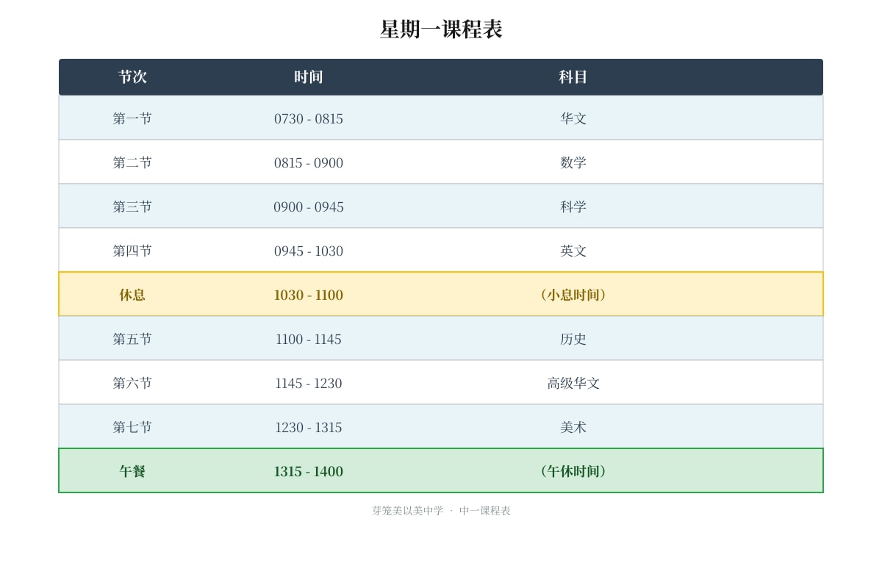882x588 pixels.
Task: Select the subject 科学
Action: pos(573,207)
